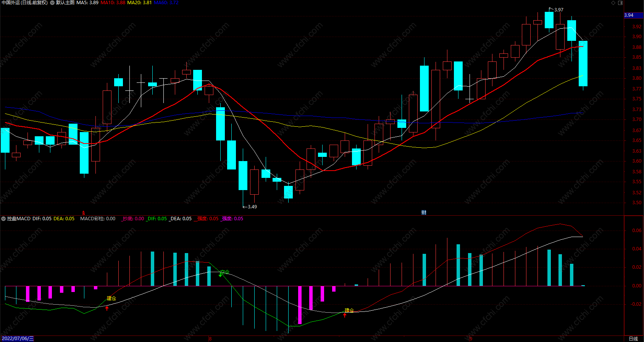Image resolution: width=644 pixels, height=342 pixels.
Task: Click the 2022/07/06/三 date label
Action: (x=18, y=339)
